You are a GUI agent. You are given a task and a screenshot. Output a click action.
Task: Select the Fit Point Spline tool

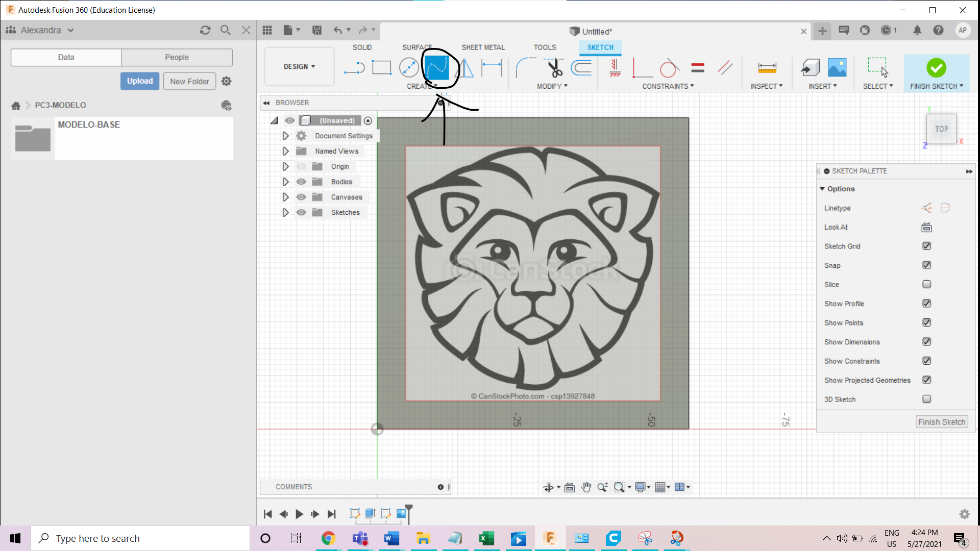437,67
